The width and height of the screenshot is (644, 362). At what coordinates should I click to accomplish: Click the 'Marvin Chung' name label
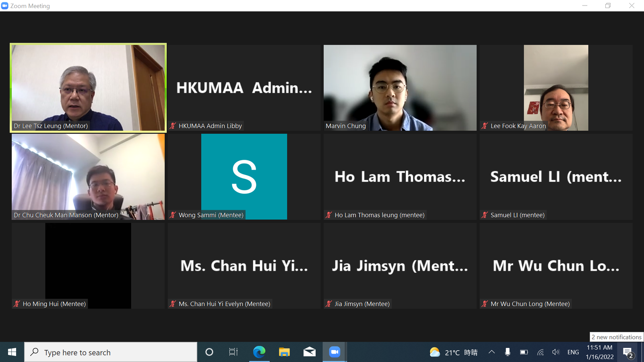pyautogui.click(x=346, y=126)
